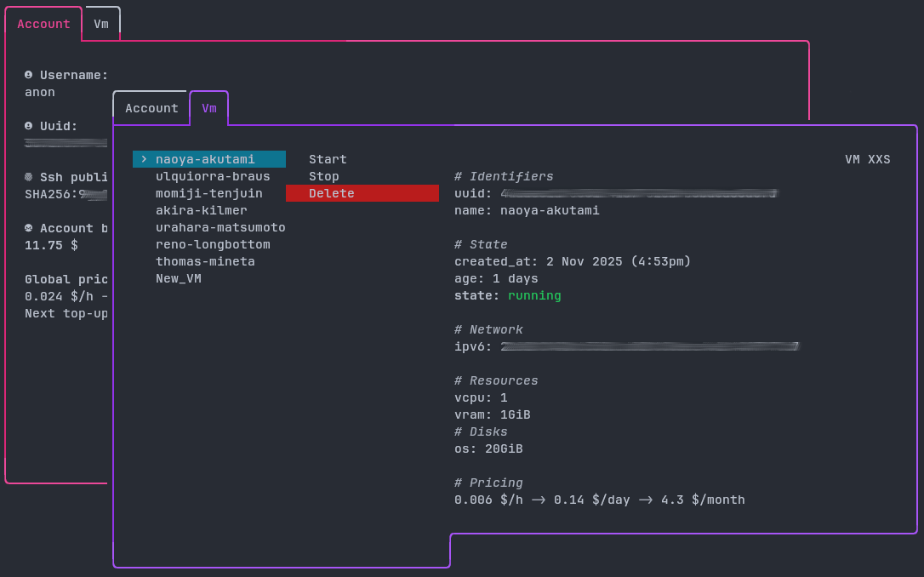Click New_VM to create a machine
The width and height of the screenshot is (924, 577).
pyautogui.click(x=178, y=278)
